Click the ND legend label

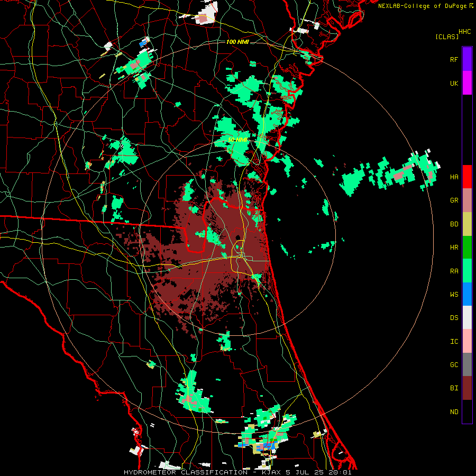coord(454,412)
